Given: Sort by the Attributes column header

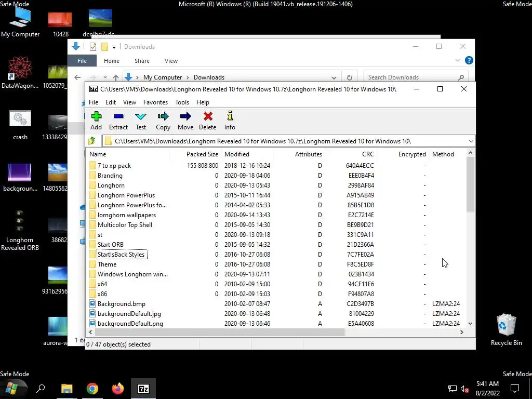Looking at the screenshot, I should click(299, 154).
